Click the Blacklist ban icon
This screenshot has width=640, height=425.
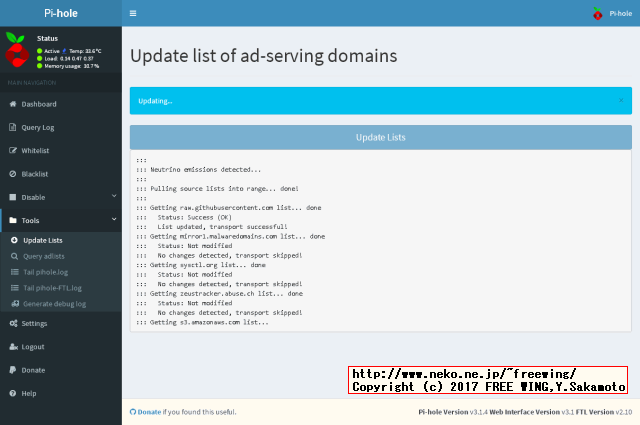click(13, 174)
